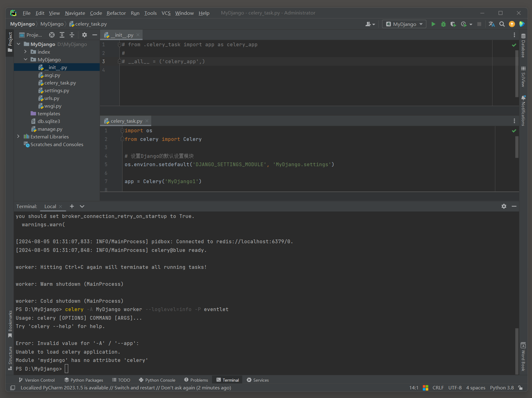Click the celery_task.py editor vertical scrollbar
Screen dimensions: 532x398
point(517,147)
